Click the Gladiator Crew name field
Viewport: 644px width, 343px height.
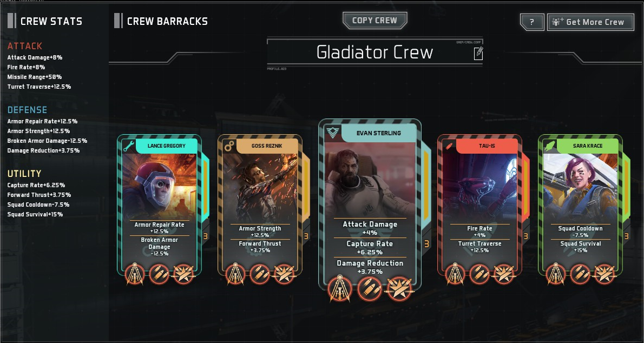pyautogui.click(x=374, y=52)
